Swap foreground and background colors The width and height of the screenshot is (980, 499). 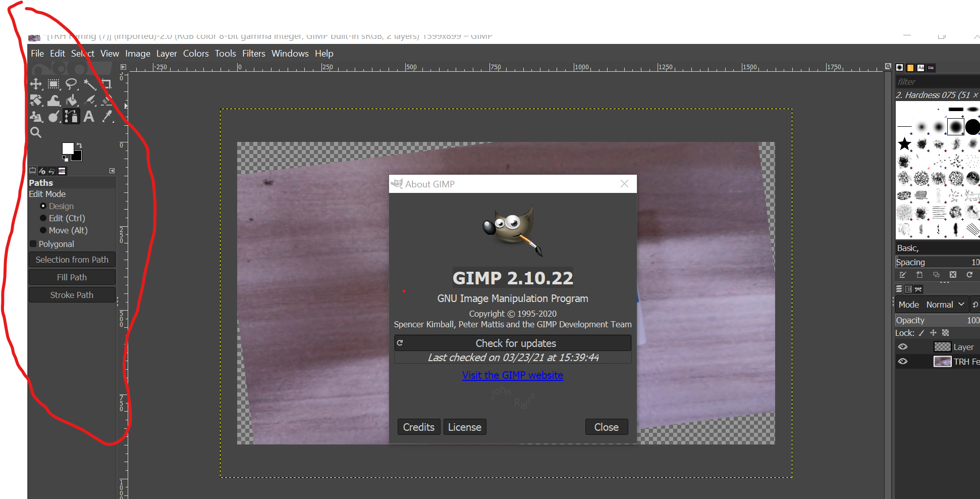pyautogui.click(x=79, y=145)
